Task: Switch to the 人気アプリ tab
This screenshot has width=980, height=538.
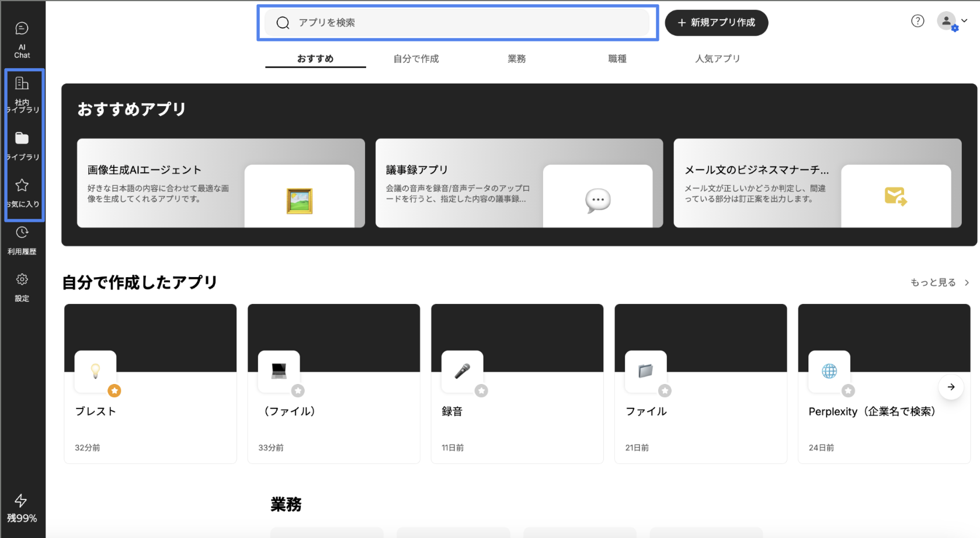Action: pos(717,58)
